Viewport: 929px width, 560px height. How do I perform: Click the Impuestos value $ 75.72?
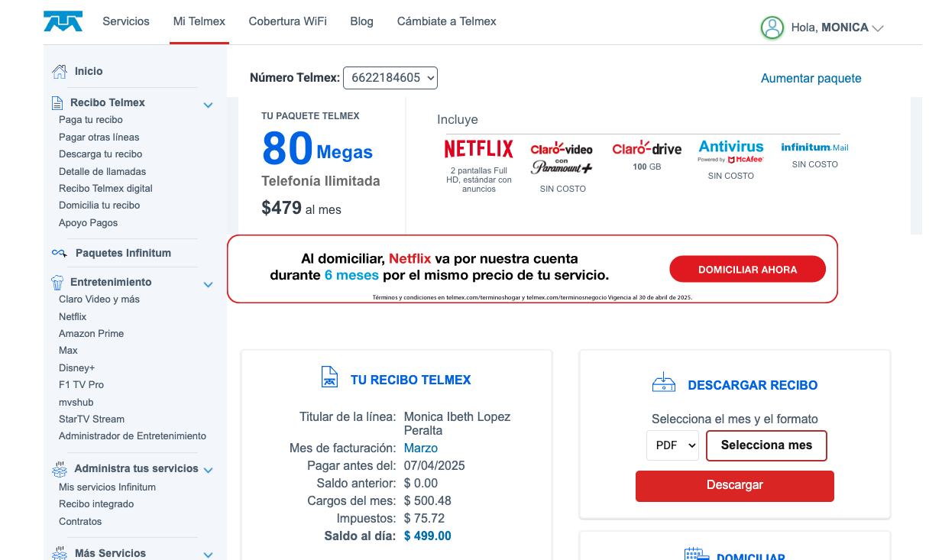tap(425, 519)
